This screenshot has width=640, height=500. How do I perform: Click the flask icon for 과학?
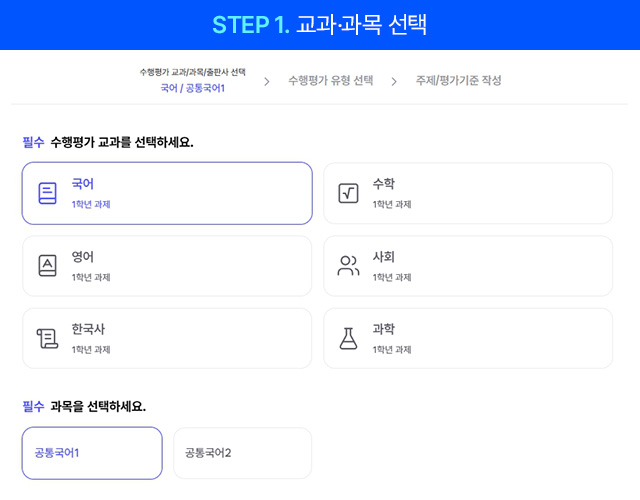pos(348,339)
